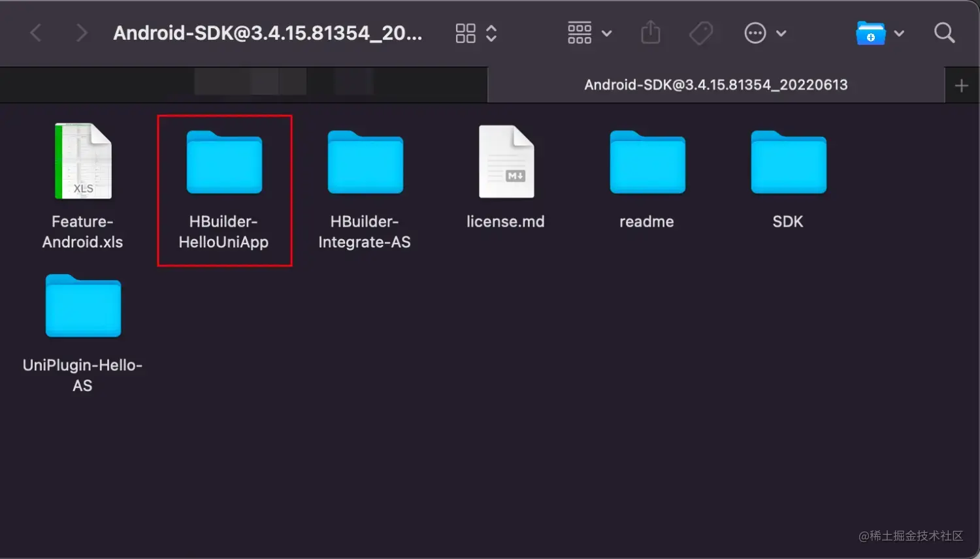The image size is (980, 559).
Task: Expand the grouping options chevron
Action: (606, 33)
